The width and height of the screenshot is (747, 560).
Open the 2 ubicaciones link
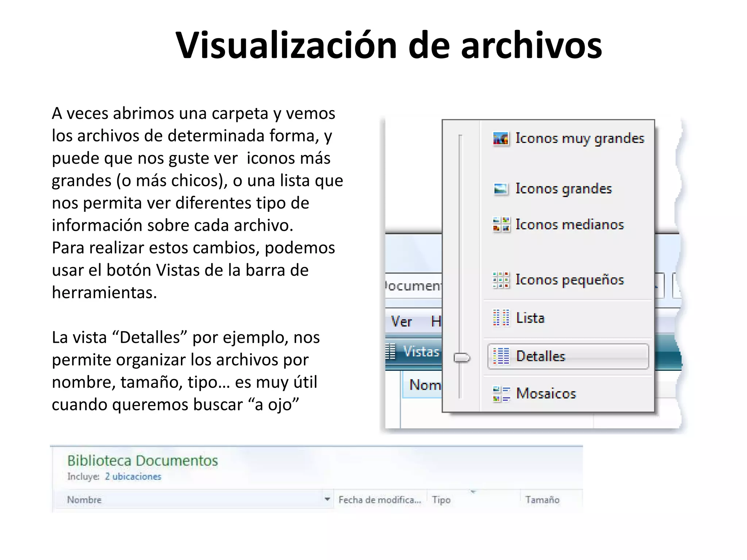pyautogui.click(x=133, y=477)
